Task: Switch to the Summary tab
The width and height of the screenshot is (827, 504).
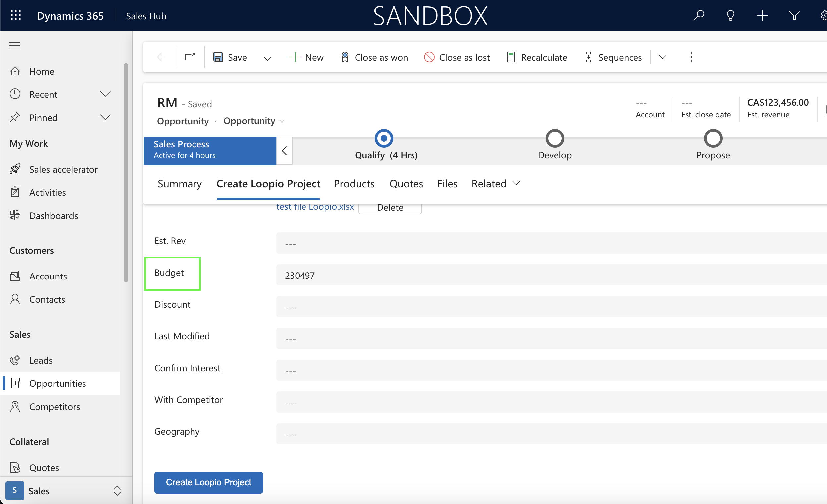Action: (180, 184)
